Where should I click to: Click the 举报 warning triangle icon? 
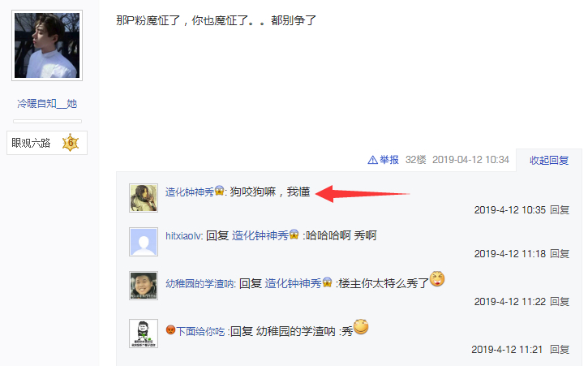372,161
